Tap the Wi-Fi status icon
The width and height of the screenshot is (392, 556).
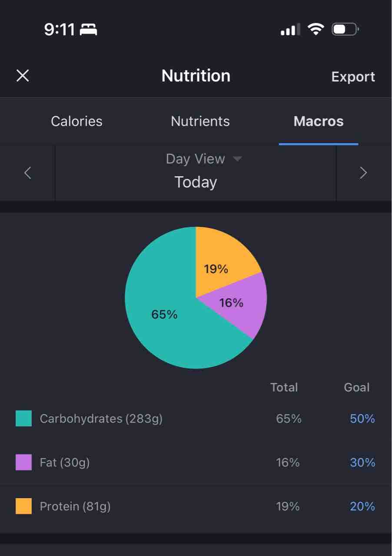(x=316, y=30)
